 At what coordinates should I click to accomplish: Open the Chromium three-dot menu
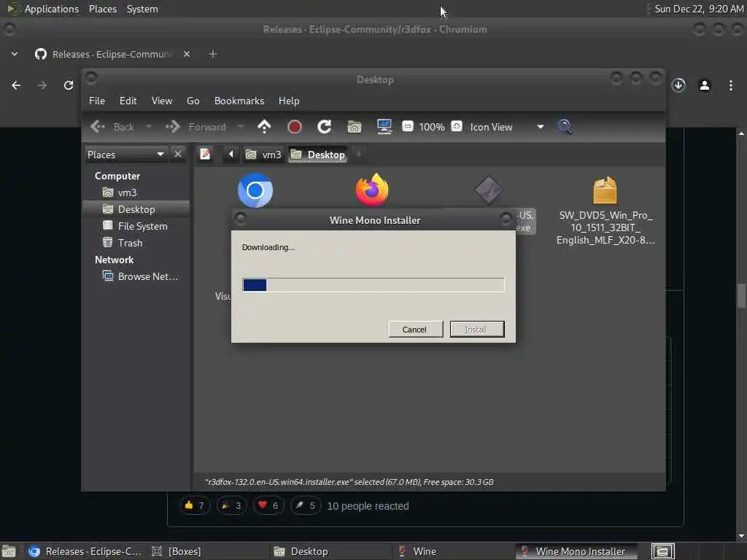point(731,85)
